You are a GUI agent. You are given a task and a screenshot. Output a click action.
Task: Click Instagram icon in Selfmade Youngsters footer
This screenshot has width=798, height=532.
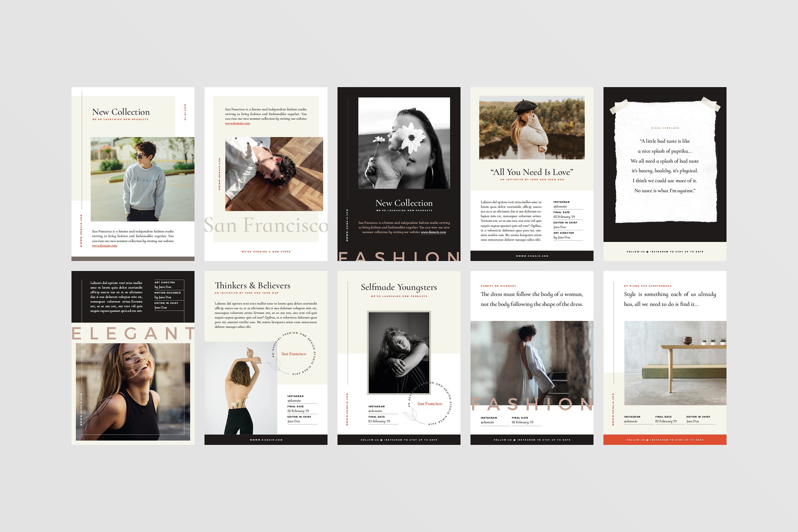(x=381, y=440)
